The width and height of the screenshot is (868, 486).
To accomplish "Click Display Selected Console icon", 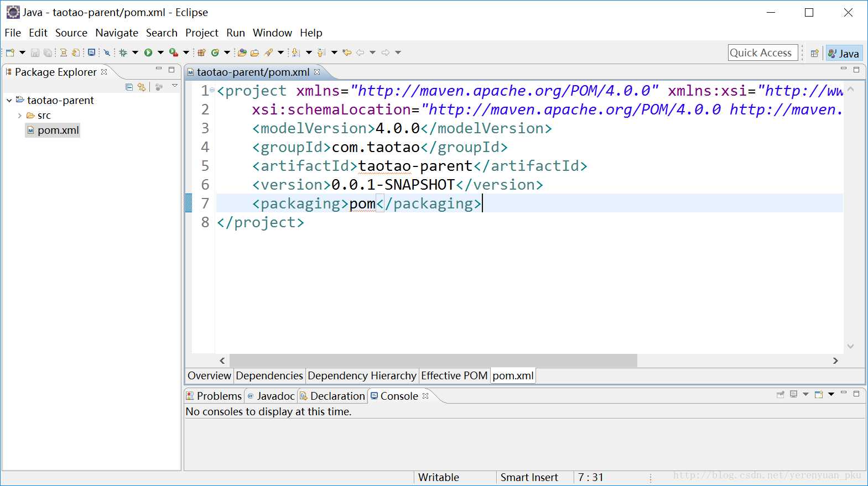I will (794, 394).
